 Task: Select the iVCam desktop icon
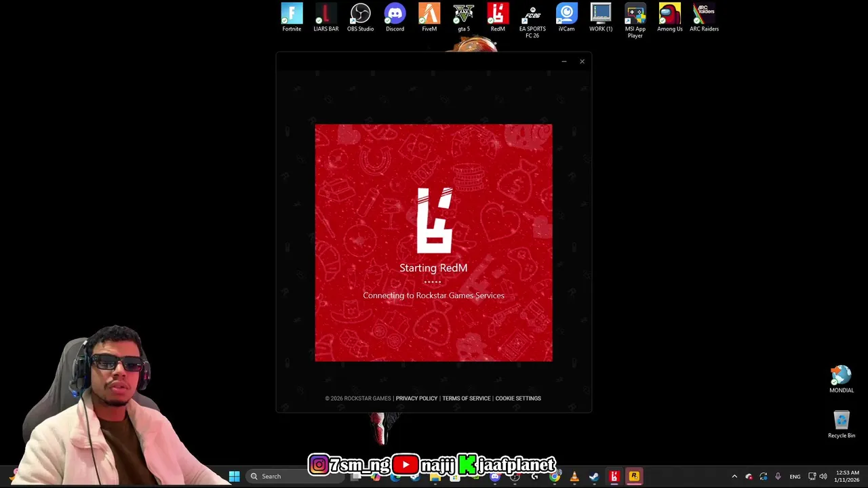[566, 18]
